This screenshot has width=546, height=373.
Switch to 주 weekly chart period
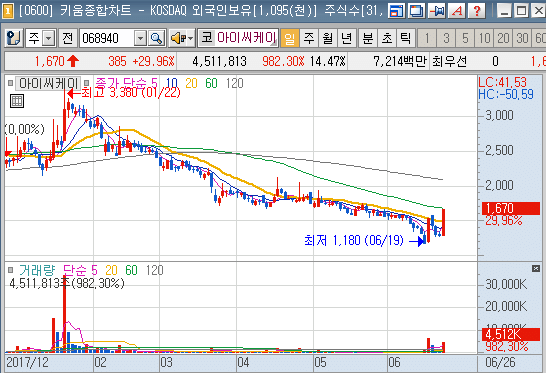[x=309, y=38]
